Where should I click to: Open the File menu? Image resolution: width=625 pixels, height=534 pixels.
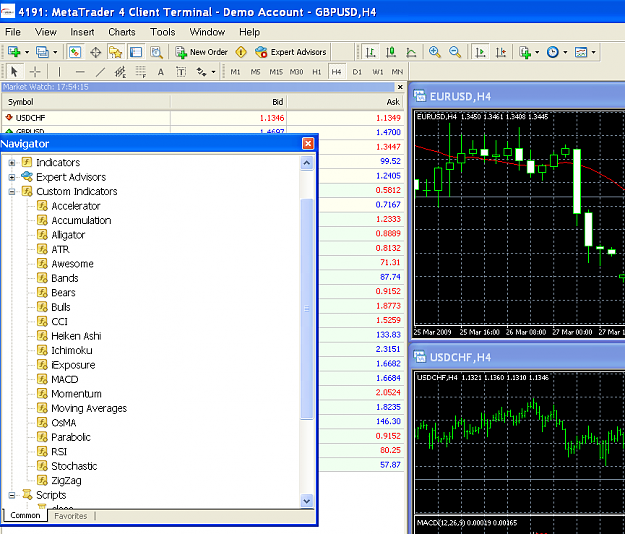click(13, 32)
